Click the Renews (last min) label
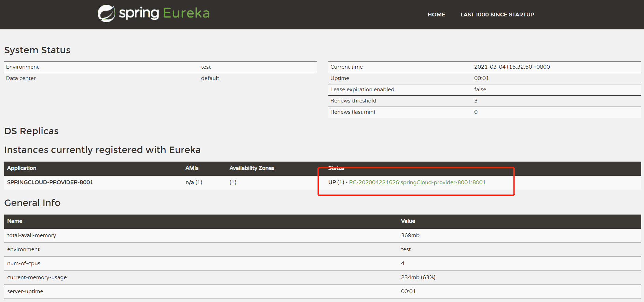 [353, 112]
